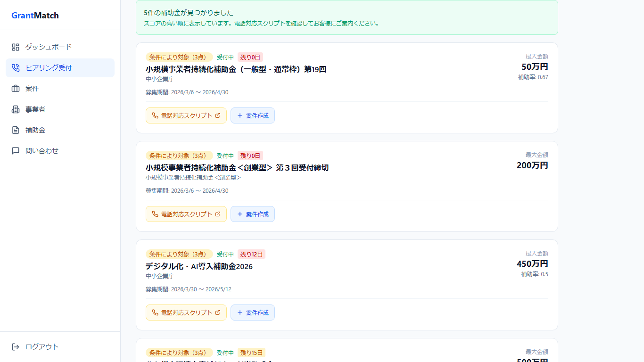Click the building icon beside 事業者

tap(15, 109)
